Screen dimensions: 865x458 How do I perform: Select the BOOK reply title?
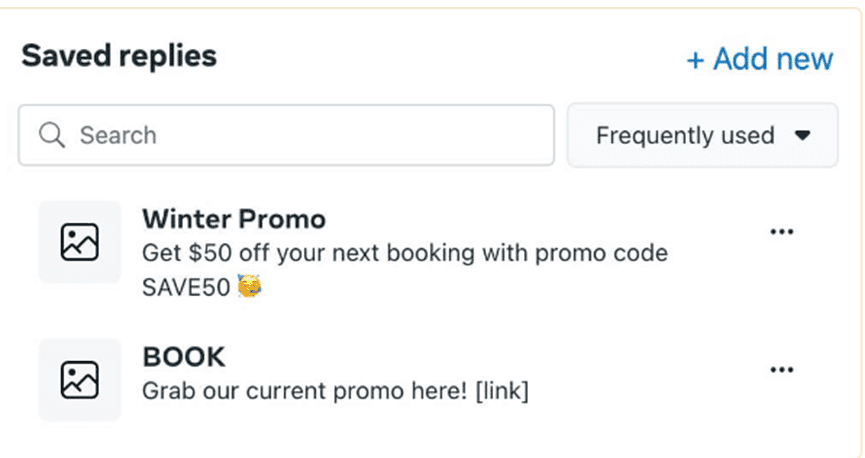pos(184,356)
